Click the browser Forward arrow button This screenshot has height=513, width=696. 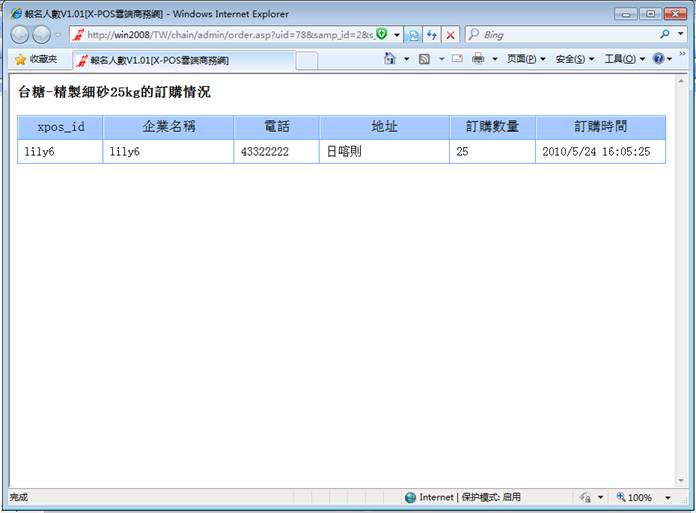[42, 34]
